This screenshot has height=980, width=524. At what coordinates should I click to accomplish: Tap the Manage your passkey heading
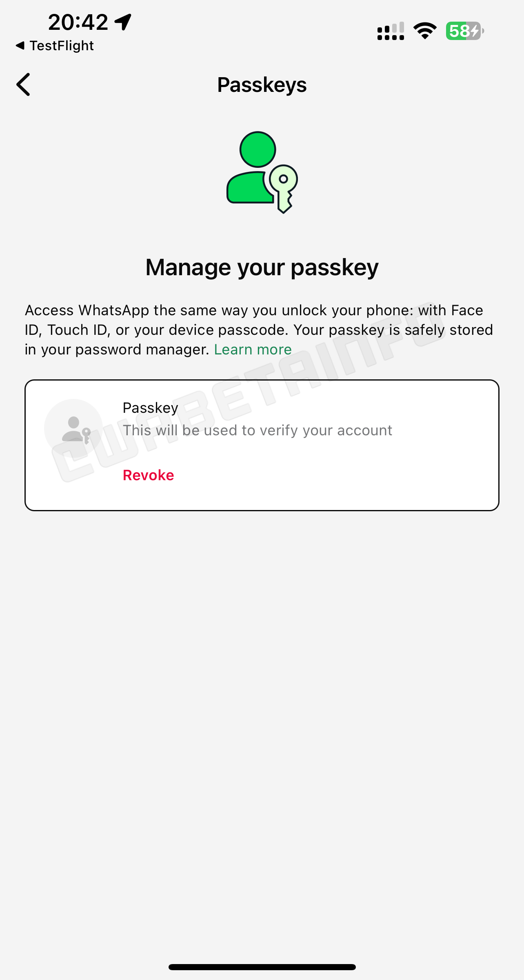262,267
